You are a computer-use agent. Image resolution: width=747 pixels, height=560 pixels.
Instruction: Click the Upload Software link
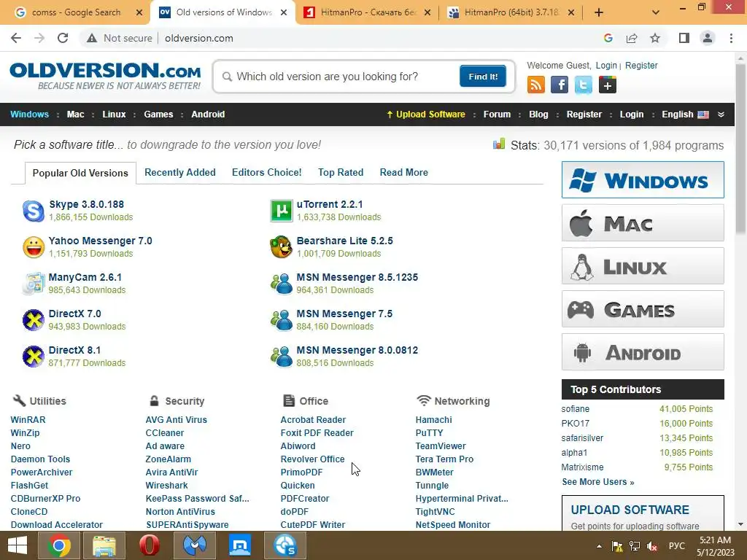pos(425,114)
